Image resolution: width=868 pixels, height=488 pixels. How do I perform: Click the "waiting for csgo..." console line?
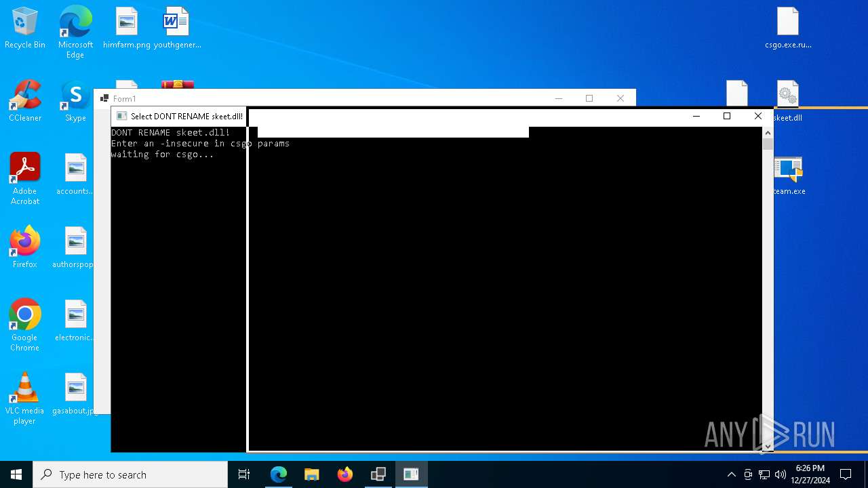click(163, 155)
